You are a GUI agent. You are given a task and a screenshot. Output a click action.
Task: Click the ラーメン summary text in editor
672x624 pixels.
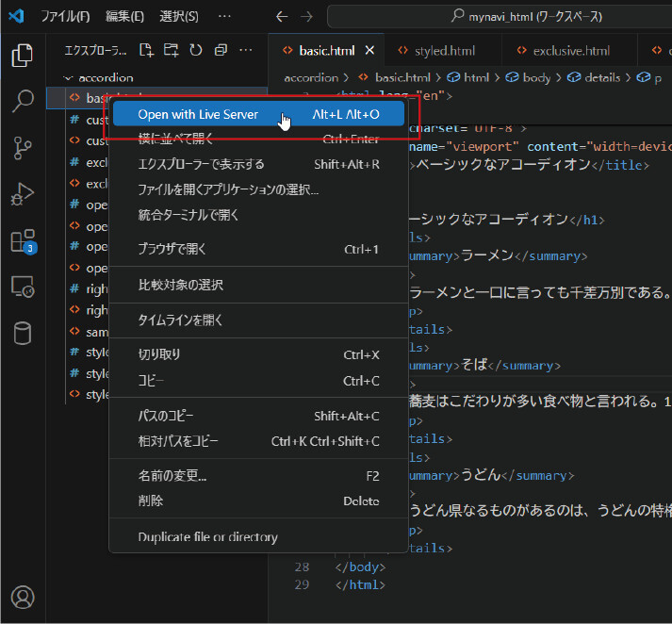[x=487, y=255]
